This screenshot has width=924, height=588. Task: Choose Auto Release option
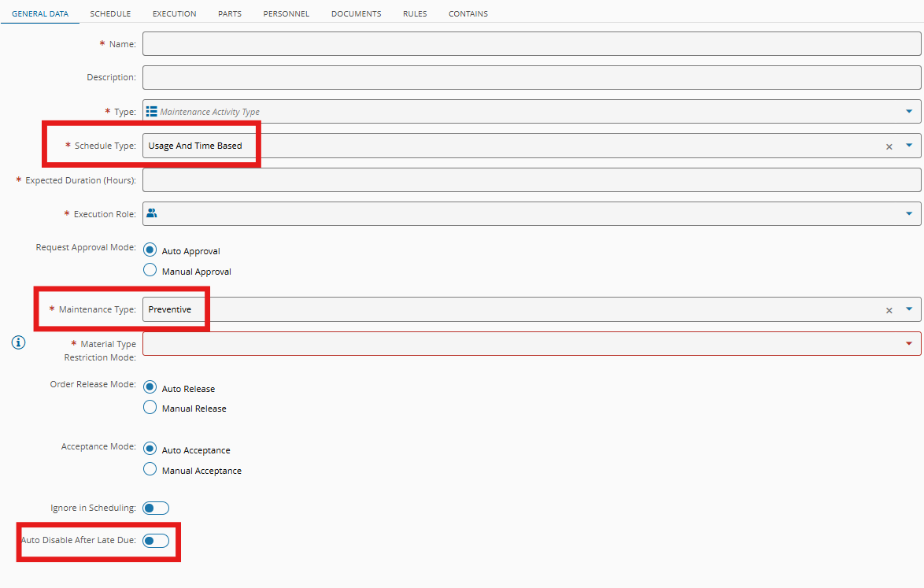(150, 388)
